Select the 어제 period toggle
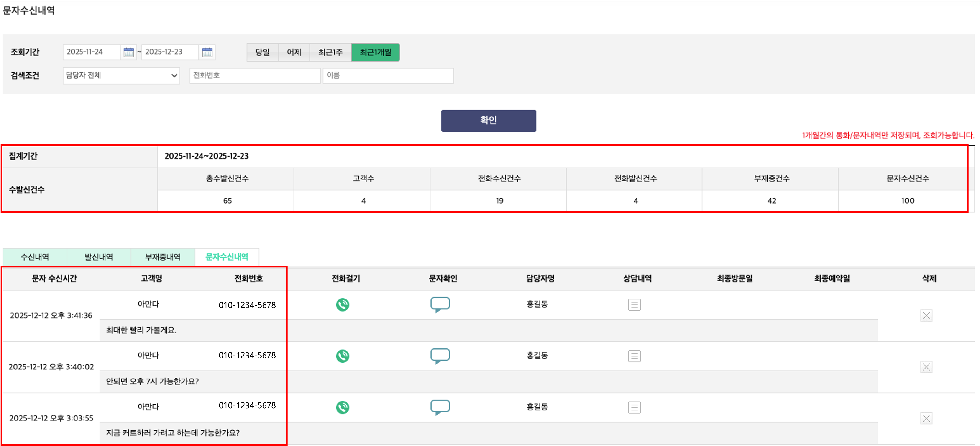The image size is (980, 446). 294,52
